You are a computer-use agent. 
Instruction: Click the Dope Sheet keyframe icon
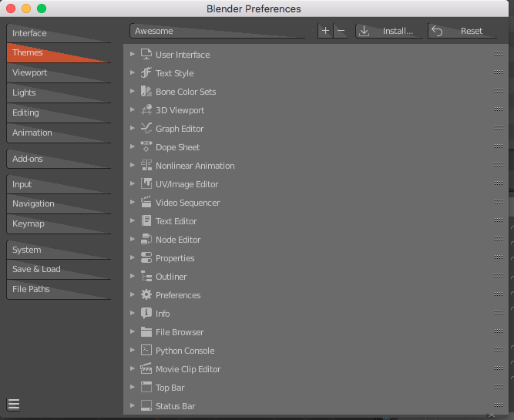click(146, 146)
